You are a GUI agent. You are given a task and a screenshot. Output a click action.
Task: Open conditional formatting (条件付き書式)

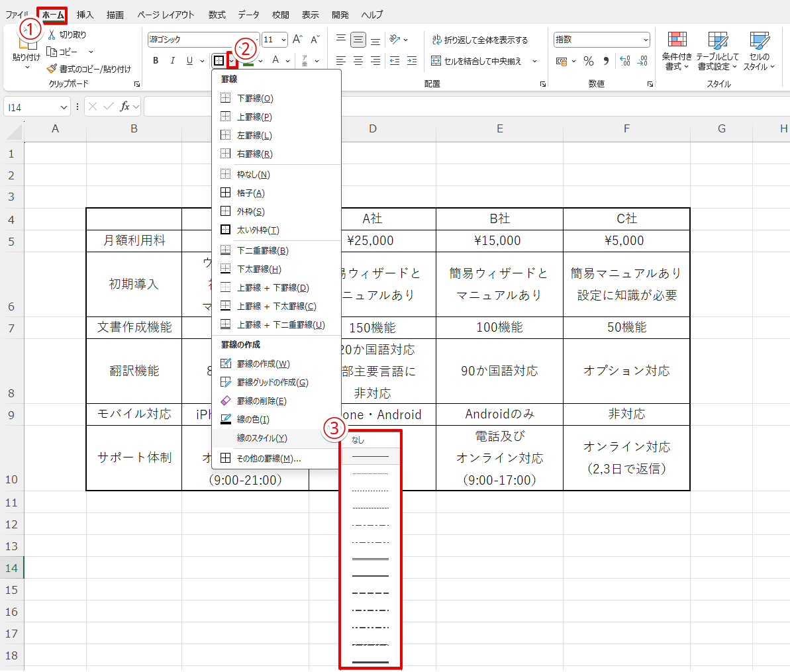(x=677, y=51)
